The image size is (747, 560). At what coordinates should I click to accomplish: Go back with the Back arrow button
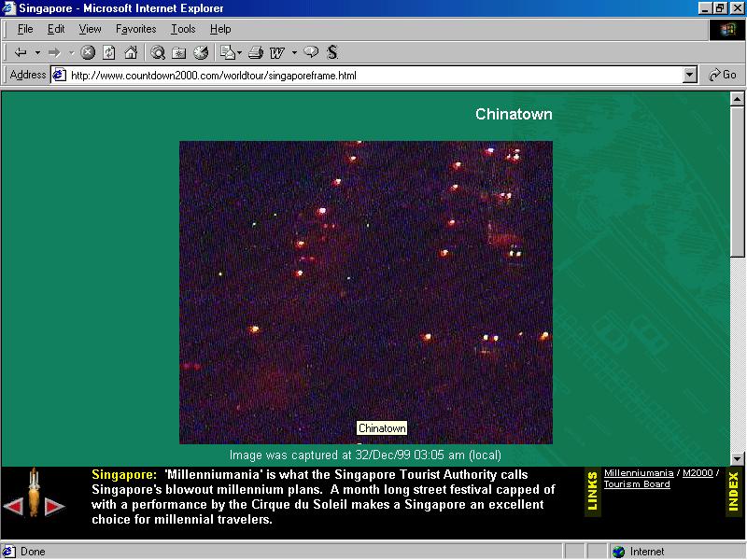[x=21, y=52]
